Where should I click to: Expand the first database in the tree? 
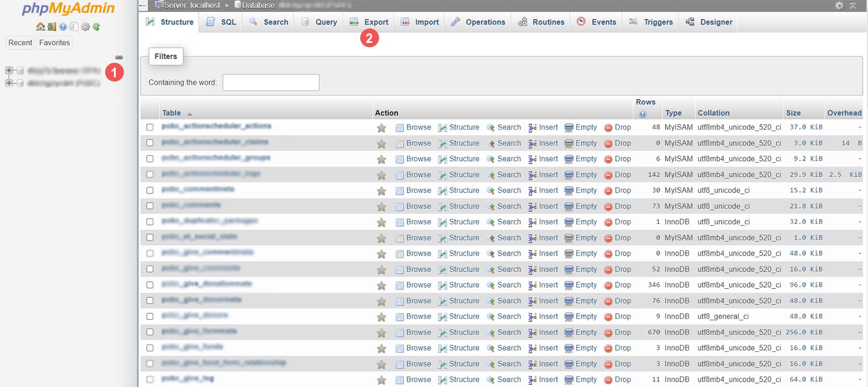pyautogui.click(x=9, y=70)
